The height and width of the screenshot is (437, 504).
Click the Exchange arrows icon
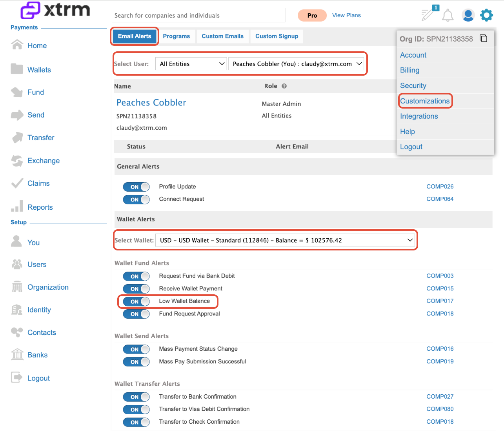coord(17,161)
